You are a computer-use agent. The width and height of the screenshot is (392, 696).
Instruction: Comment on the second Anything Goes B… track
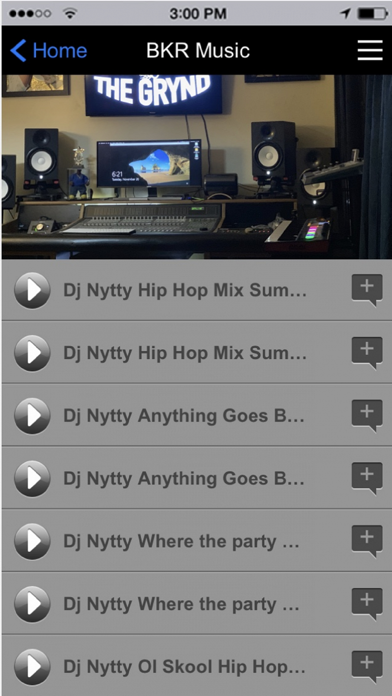[367, 478]
